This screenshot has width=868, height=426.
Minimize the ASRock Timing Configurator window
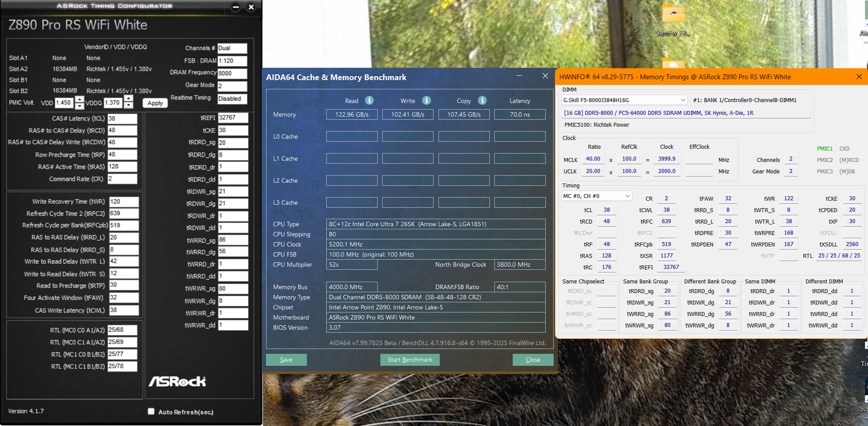(x=236, y=7)
